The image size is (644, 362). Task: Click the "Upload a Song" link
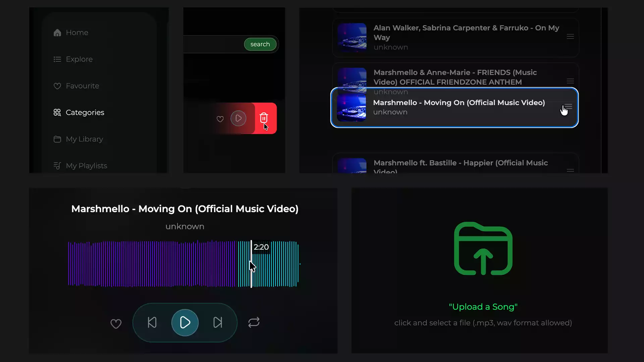pos(483,307)
